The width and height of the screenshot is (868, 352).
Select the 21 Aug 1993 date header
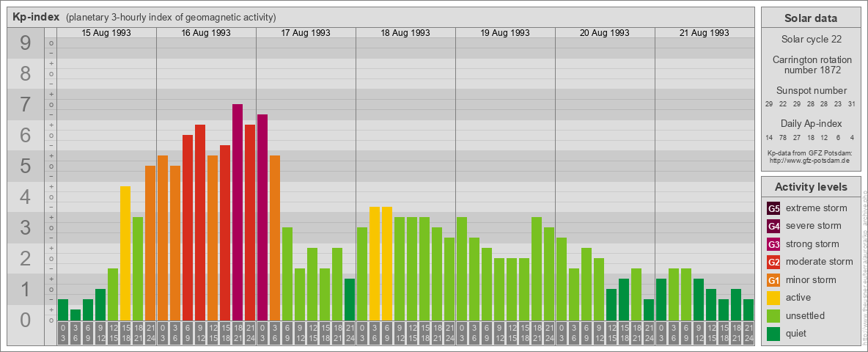click(x=704, y=33)
